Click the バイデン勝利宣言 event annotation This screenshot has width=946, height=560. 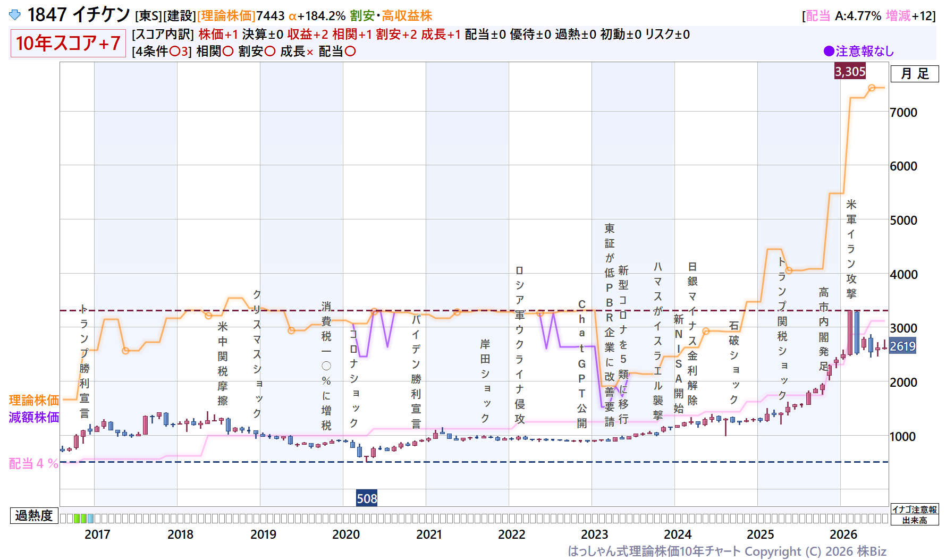(x=416, y=372)
